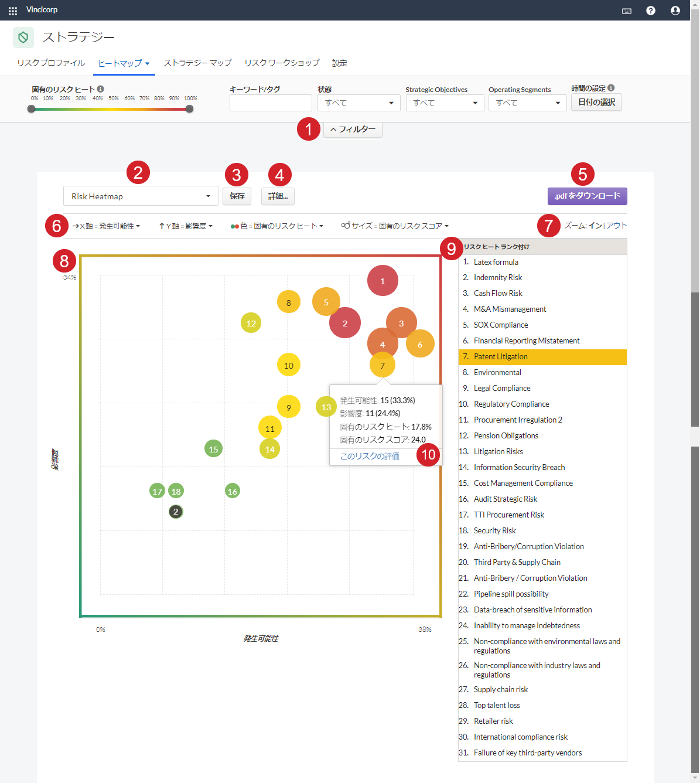Switch to リスクプロファイル tab
Viewport: 700px width, 783px height.
click(51, 63)
